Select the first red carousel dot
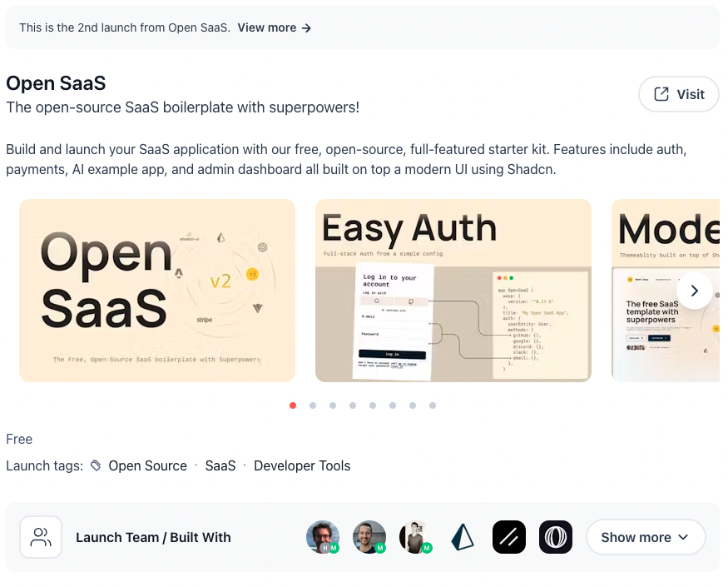This screenshot has height=587, width=728. 293,405
